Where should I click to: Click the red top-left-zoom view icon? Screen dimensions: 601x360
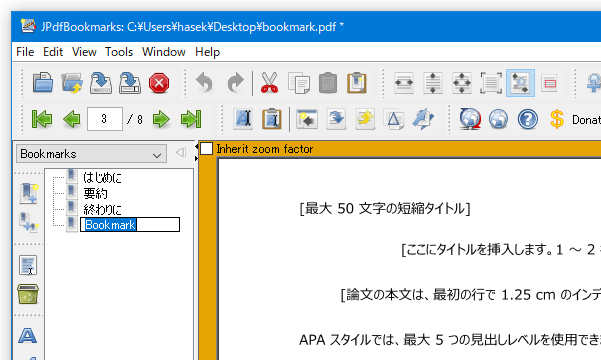pyautogui.click(x=549, y=83)
